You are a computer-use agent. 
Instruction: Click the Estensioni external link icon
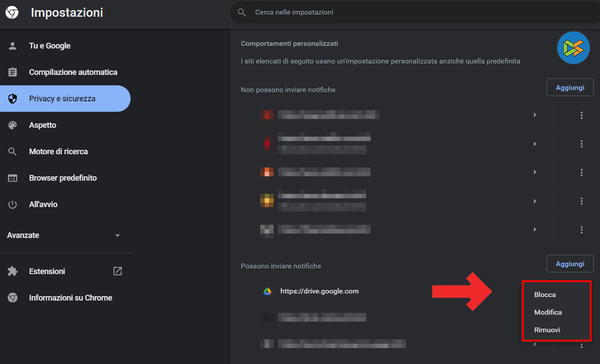point(117,271)
